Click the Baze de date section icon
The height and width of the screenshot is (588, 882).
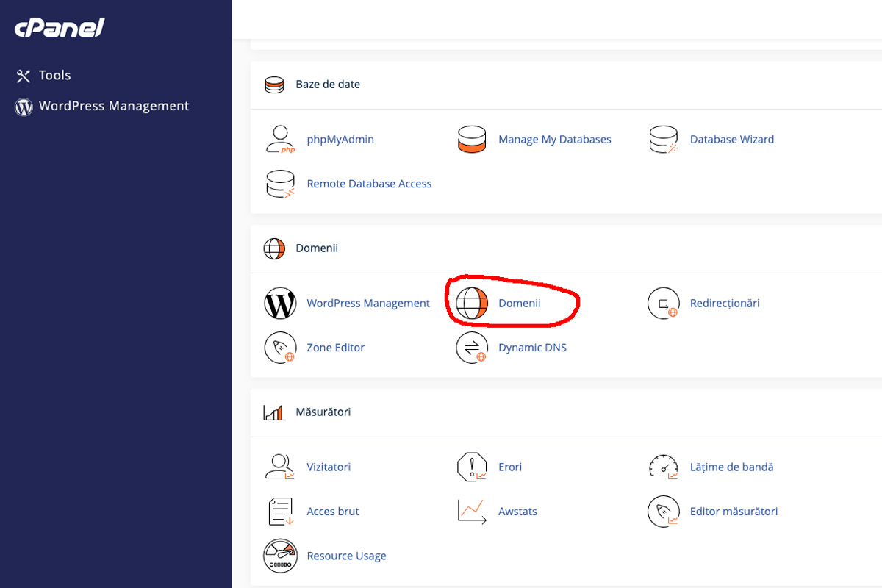(x=274, y=85)
